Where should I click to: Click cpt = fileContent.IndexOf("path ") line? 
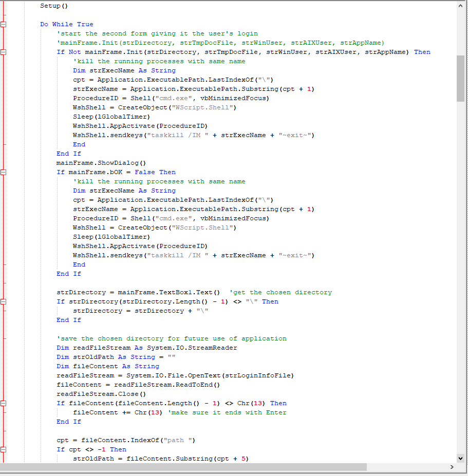[x=126, y=440]
